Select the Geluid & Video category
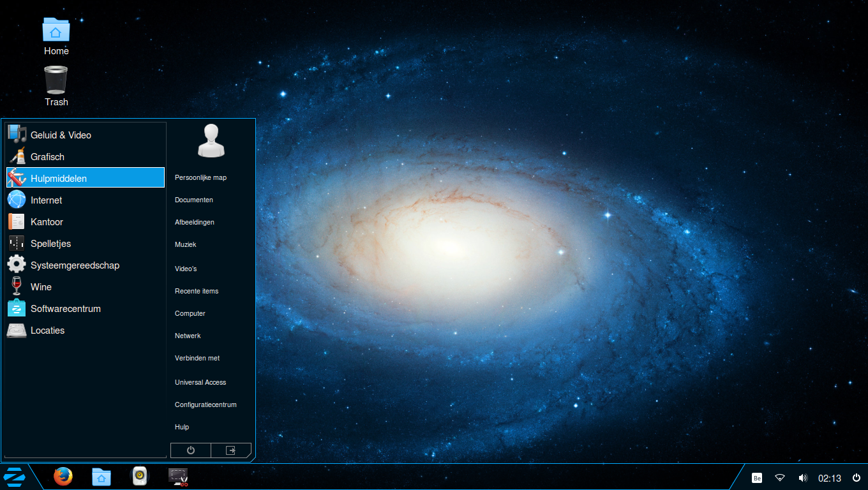This screenshot has width=868, height=490. tap(61, 135)
